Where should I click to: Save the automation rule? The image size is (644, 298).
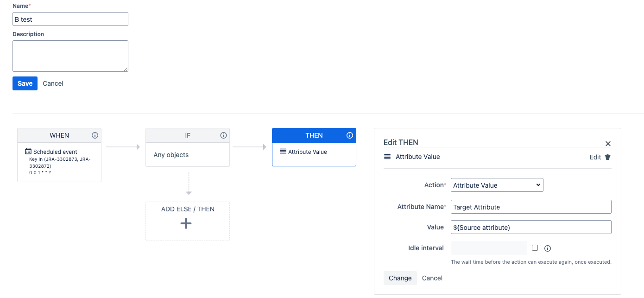tap(25, 83)
